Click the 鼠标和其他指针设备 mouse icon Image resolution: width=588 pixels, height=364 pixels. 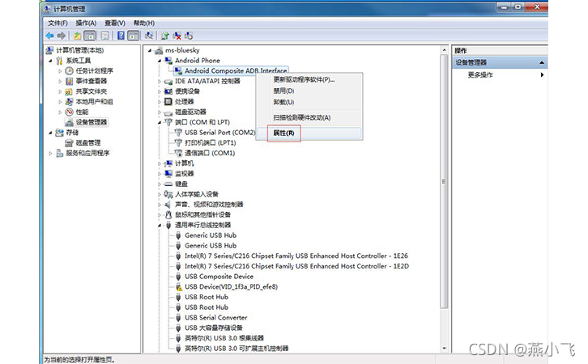point(168,214)
